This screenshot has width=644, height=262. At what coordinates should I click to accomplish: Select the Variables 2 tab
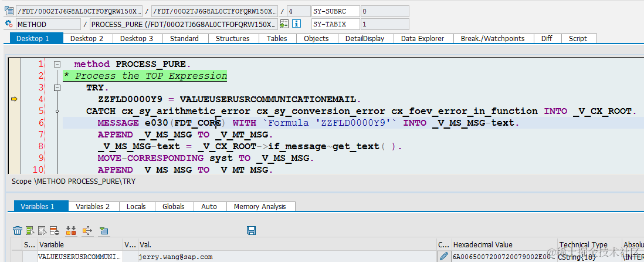[x=93, y=206]
